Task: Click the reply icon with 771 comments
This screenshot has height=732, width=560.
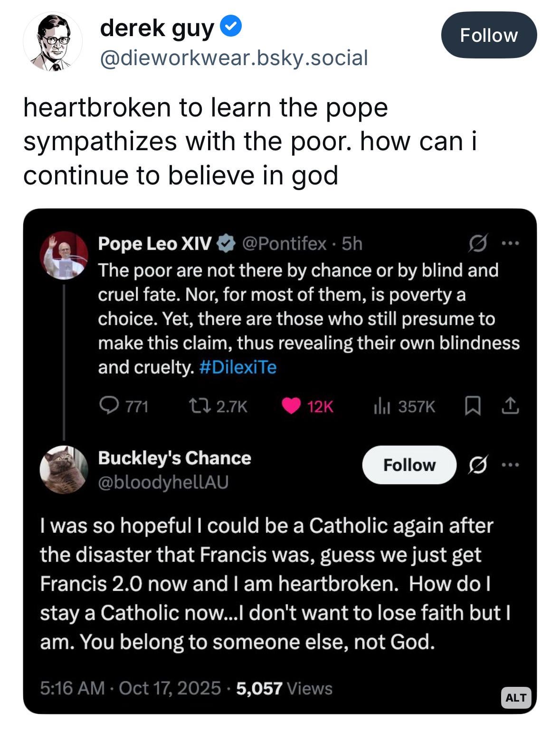Action: pos(109,406)
